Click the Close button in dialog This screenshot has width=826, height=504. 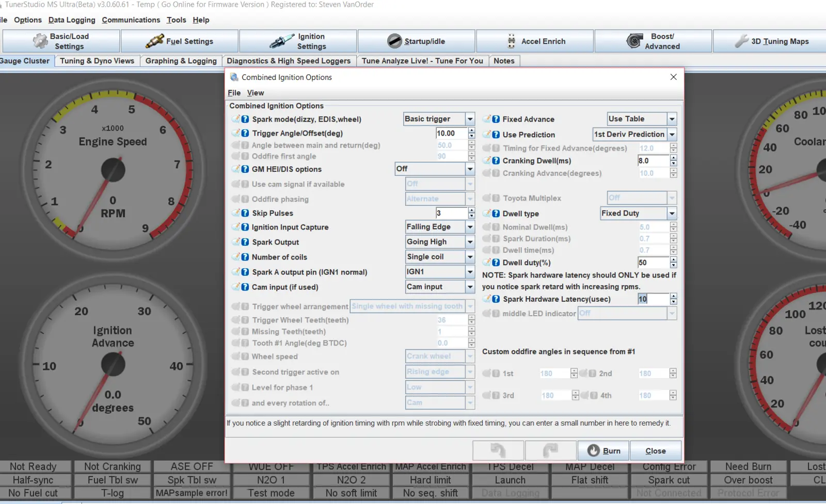[x=656, y=451]
